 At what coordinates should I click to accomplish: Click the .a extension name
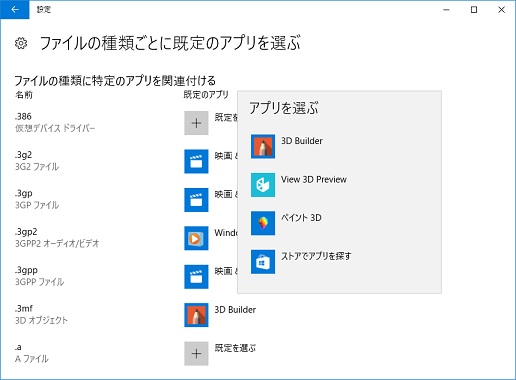(x=18, y=347)
